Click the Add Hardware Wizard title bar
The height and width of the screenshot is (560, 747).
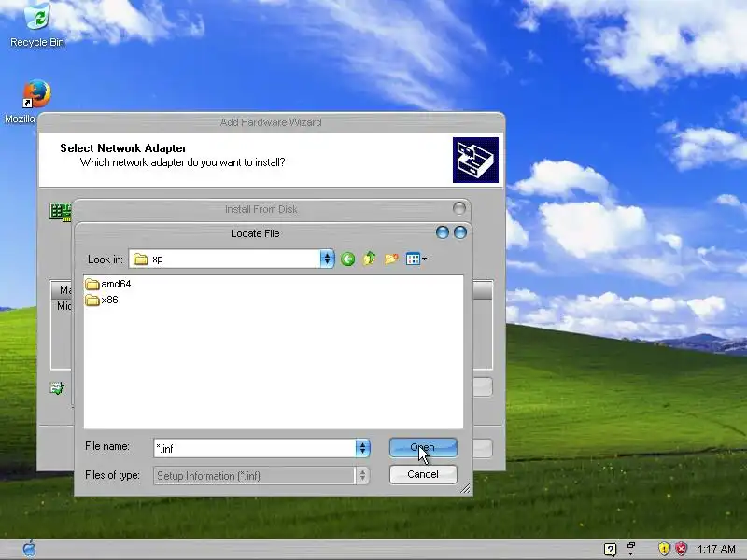click(271, 122)
